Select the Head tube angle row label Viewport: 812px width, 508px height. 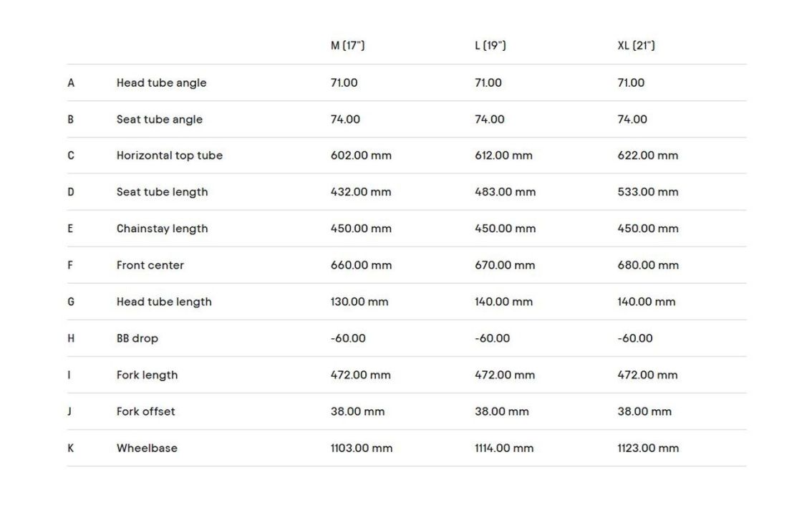tap(161, 83)
